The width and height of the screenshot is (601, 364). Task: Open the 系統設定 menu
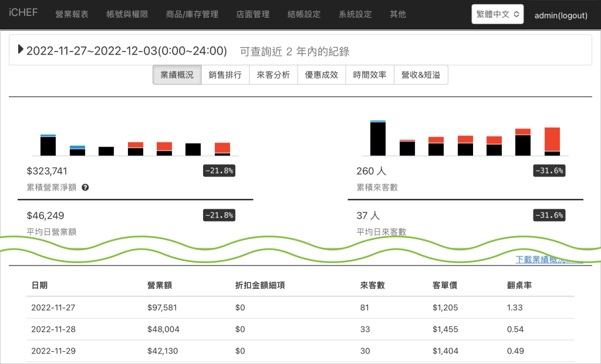point(355,14)
